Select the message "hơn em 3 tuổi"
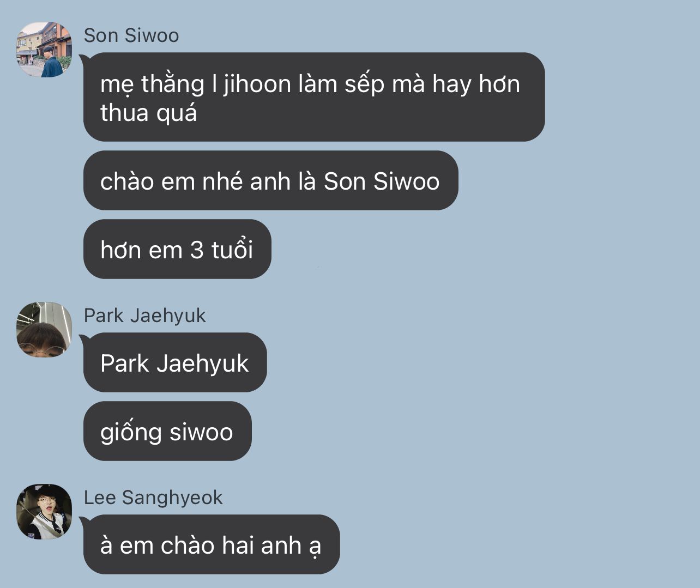 click(177, 249)
